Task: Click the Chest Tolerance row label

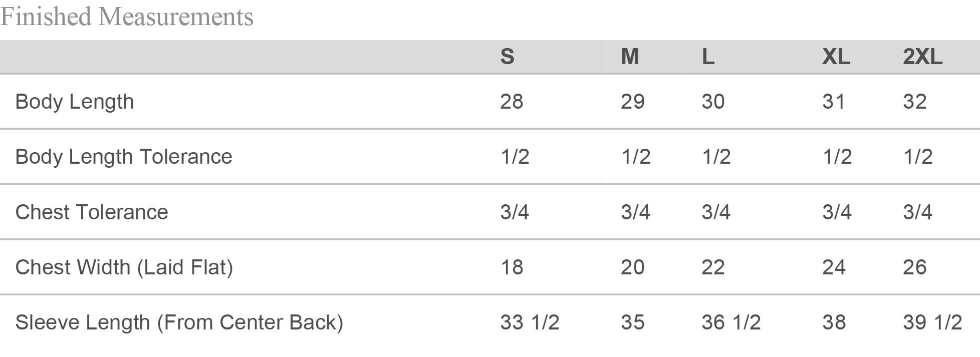Action: pos(92,212)
